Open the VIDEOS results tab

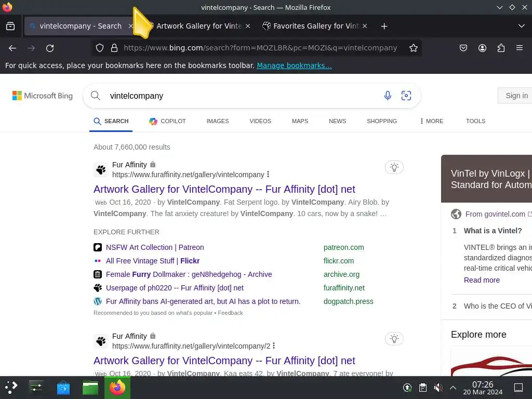coord(260,121)
